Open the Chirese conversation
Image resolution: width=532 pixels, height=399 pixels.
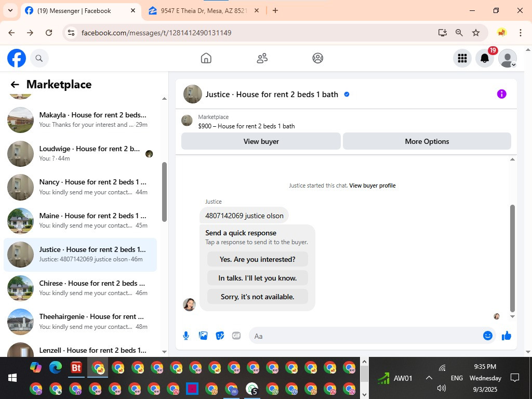coord(81,288)
